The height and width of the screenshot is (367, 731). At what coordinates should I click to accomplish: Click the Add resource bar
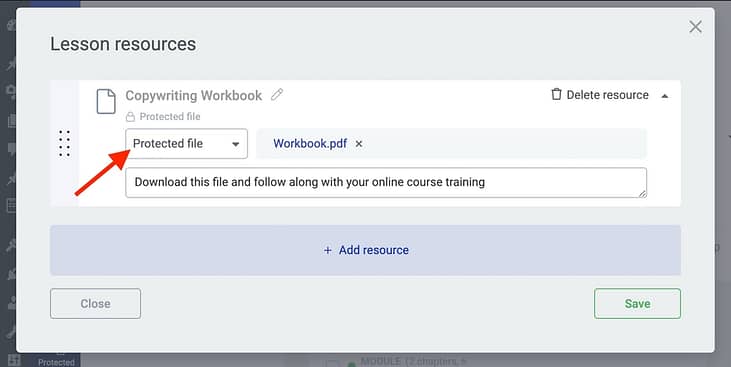(366, 250)
